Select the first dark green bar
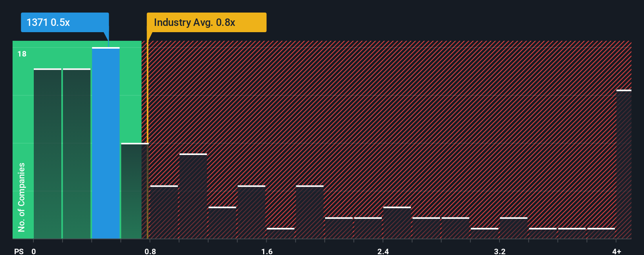 point(48,153)
